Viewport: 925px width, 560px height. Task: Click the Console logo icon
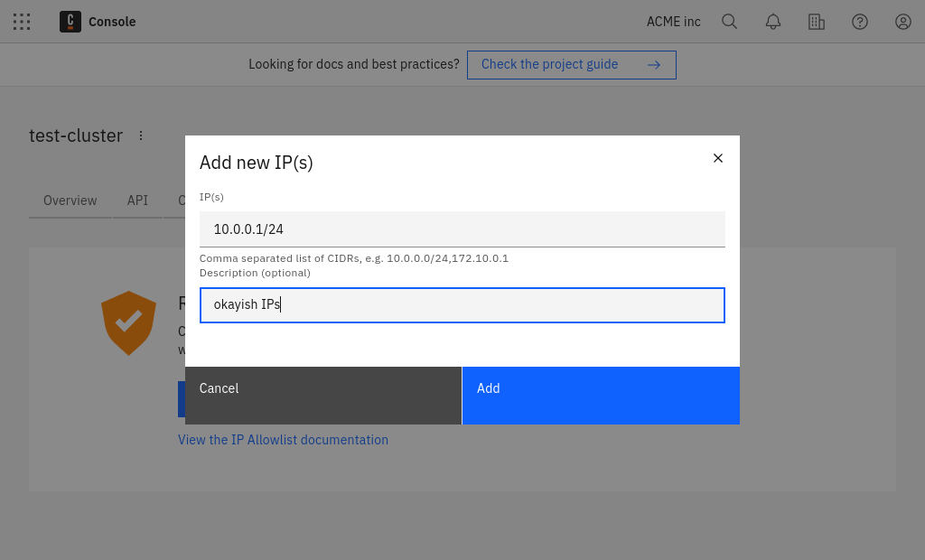[70, 22]
